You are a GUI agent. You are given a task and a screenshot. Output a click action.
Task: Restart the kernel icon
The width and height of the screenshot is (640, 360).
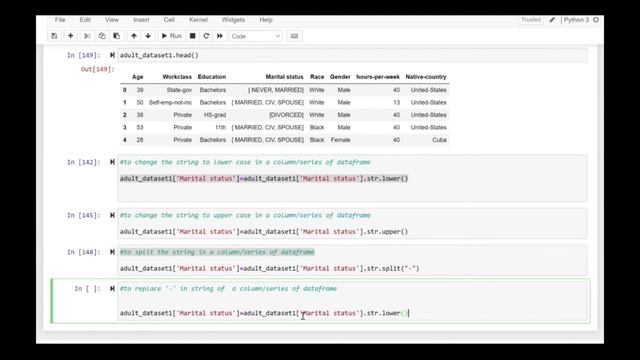(x=206, y=36)
